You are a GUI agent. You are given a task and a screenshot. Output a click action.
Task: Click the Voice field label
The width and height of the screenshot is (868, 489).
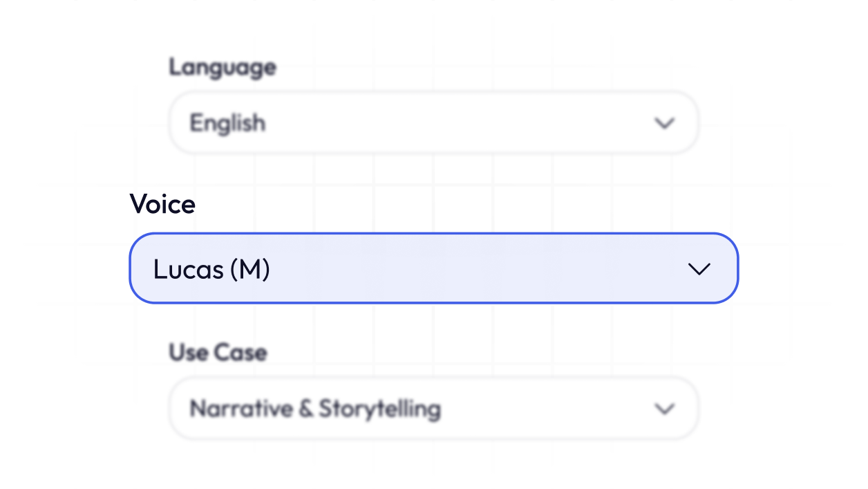tap(162, 204)
